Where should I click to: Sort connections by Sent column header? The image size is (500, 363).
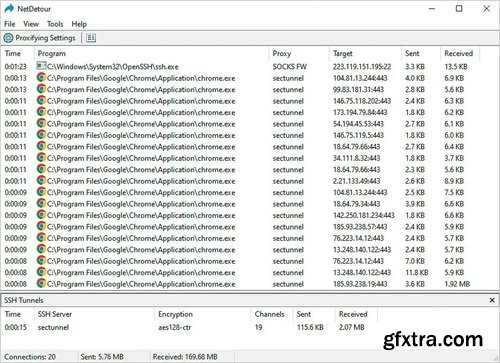tap(412, 53)
